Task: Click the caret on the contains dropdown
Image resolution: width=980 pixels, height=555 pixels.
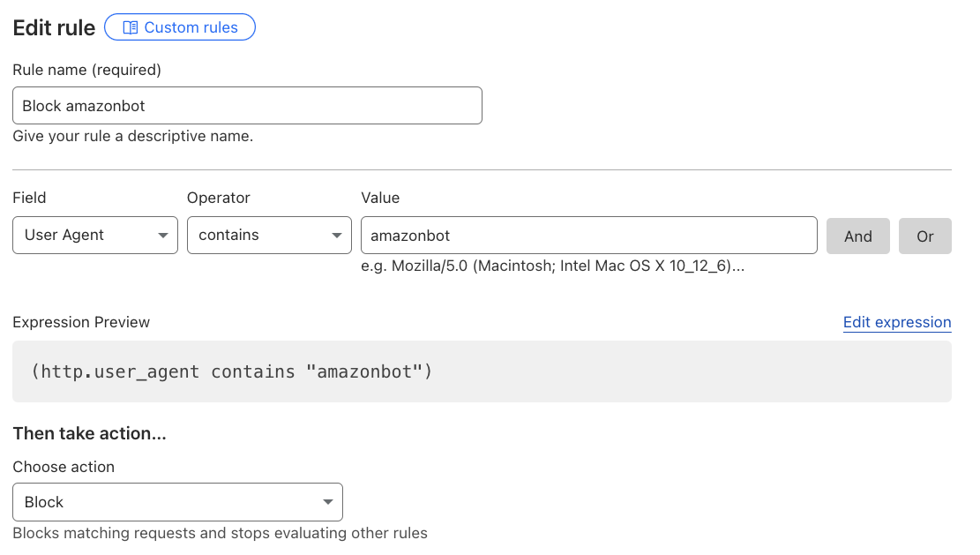Action: (336, 236)
